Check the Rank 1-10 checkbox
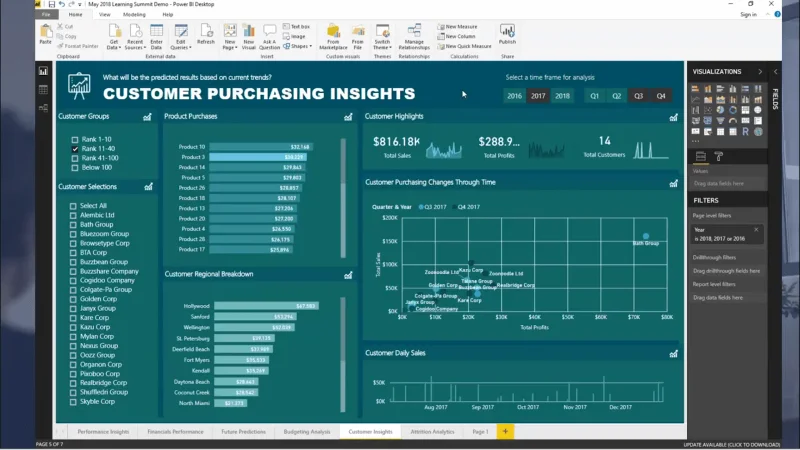This screenshot has width=800, height=450. point(75,139)
